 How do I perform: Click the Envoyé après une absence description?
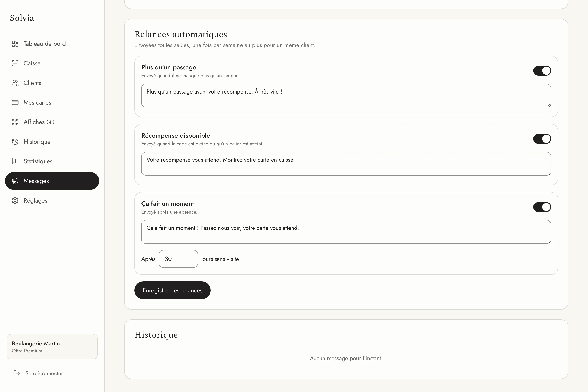(x=169, y=212)
